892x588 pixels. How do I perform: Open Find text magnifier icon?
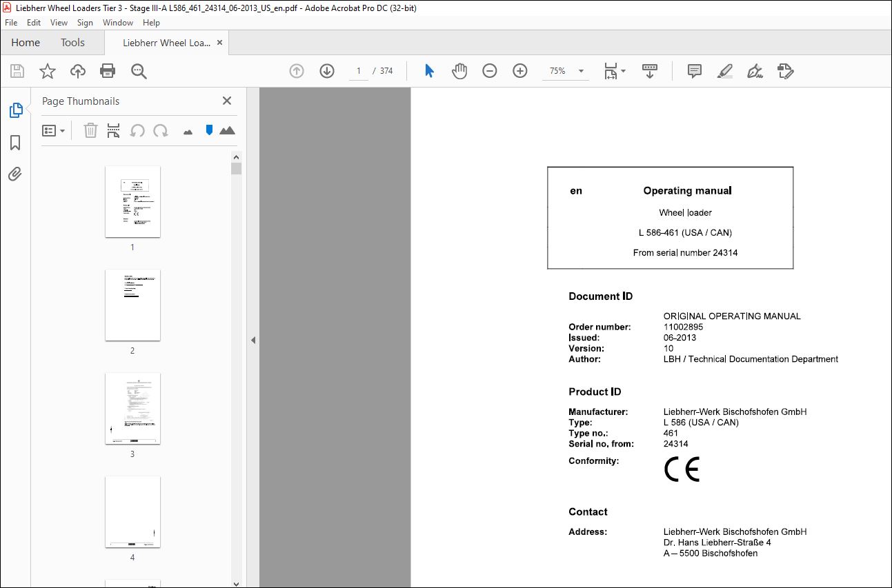click(139, 71)
